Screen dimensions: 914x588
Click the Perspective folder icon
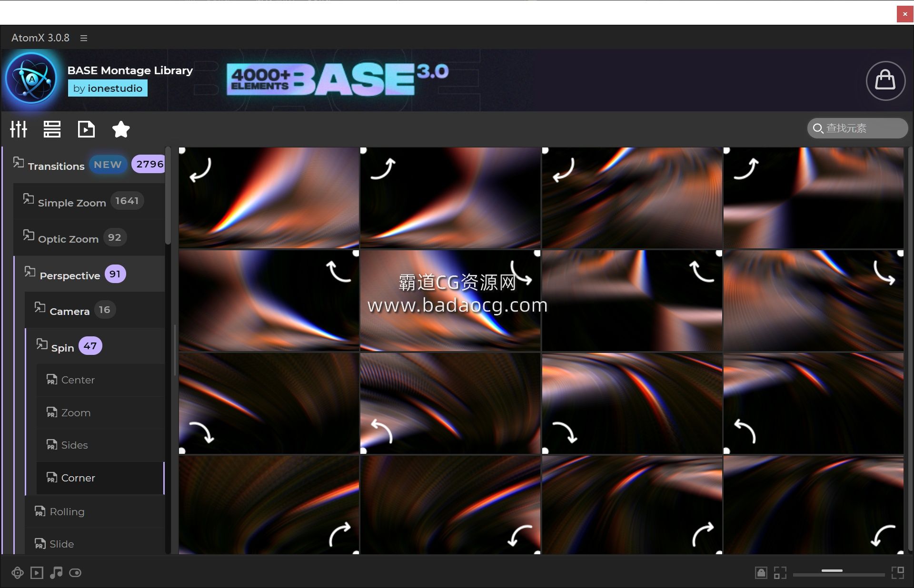click(x=30, y=272)
